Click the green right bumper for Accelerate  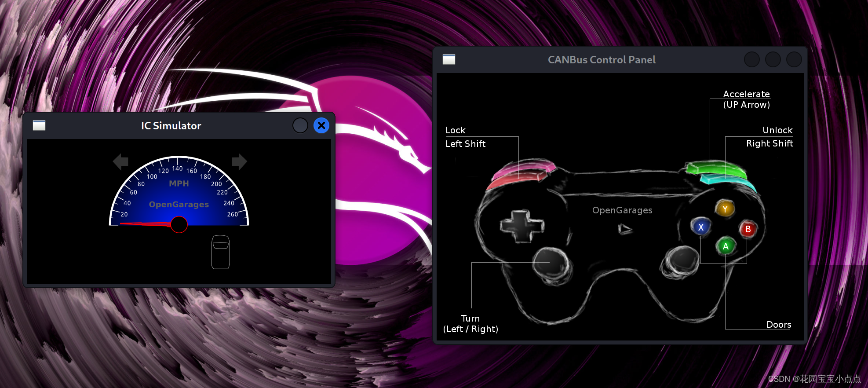tap(716, 168)
